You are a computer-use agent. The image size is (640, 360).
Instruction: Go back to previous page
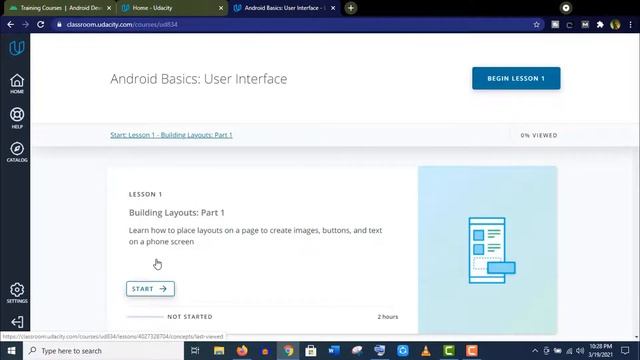(11, 24)
